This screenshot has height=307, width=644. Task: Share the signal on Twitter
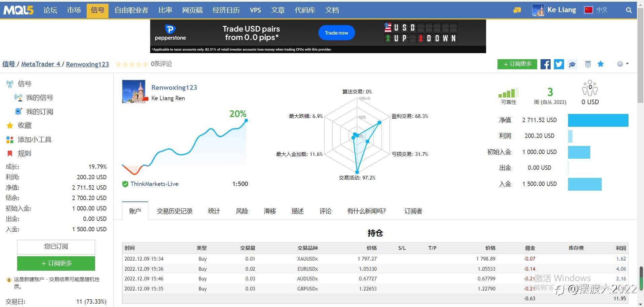(x=559, y=64)
